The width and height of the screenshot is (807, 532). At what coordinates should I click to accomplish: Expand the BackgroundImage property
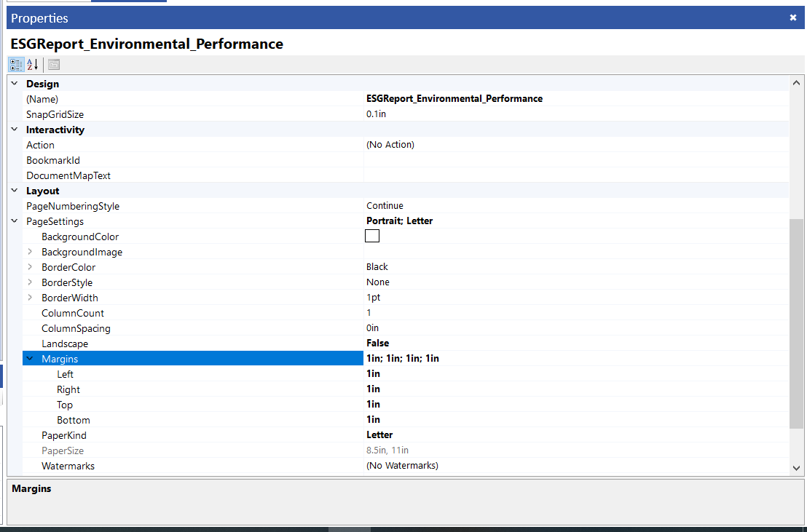tap(30, 252)
